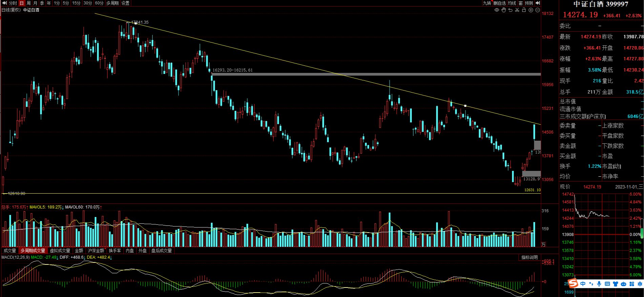Select the 多周期成交量 tab

click(x=33, y=251)
